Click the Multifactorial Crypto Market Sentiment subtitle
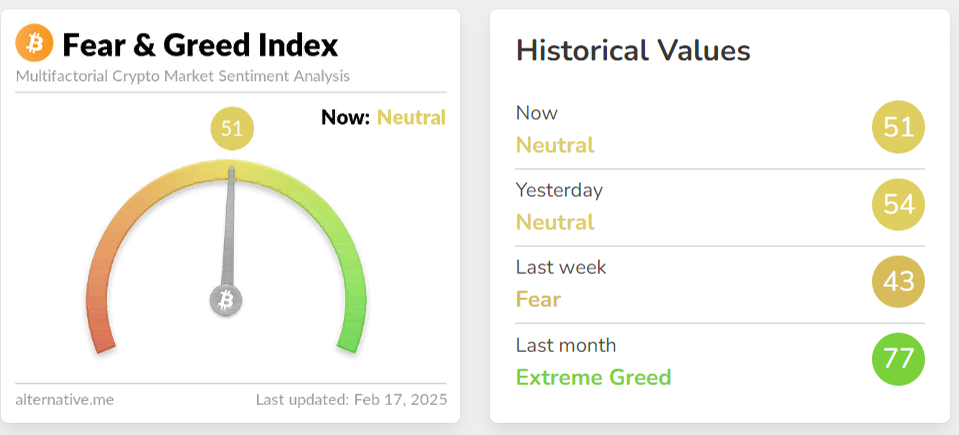This screenshot has height=435, width=959. click(x=182, y=76)
